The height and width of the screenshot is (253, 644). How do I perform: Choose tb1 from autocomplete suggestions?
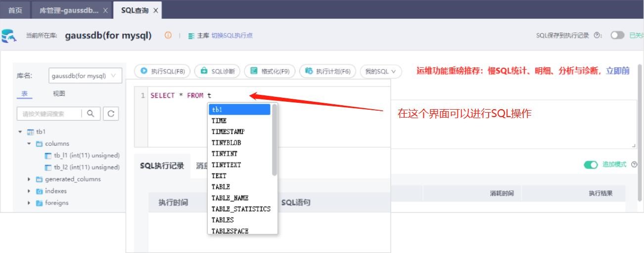pos(240,110)
